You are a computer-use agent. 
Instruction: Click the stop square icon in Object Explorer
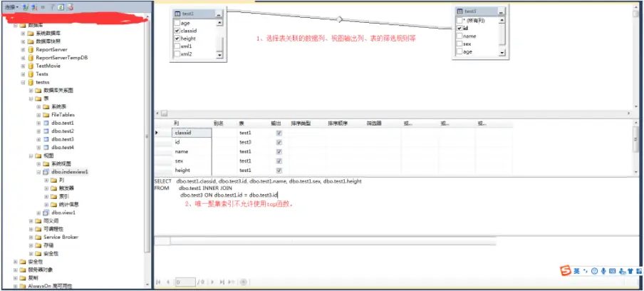point(43,7)
